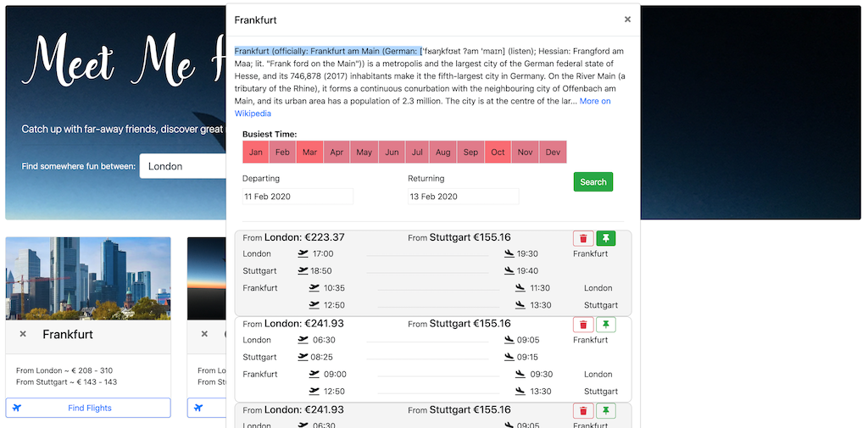Screen dimensions: 868x428
Task: Click the London search input field
Action: coord(183,166)
